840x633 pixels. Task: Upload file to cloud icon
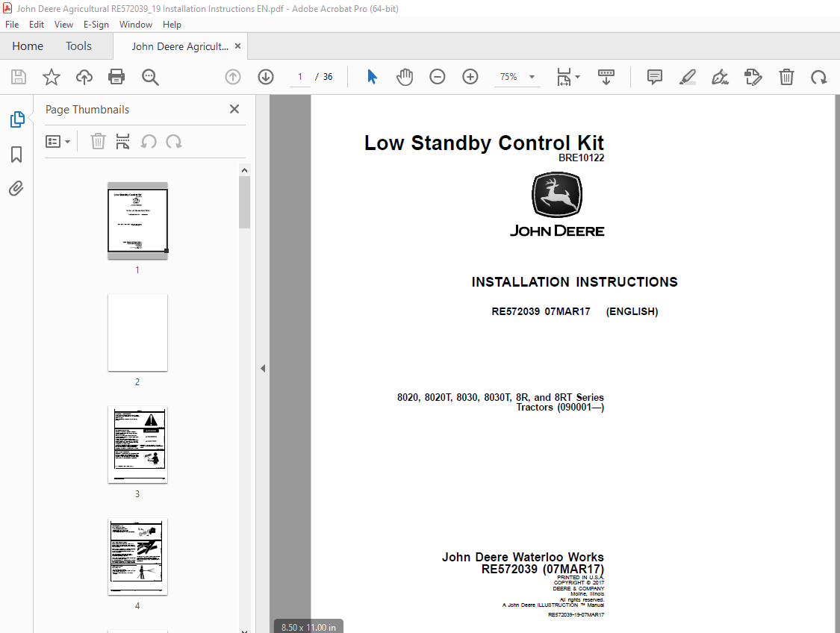point(84,77)
